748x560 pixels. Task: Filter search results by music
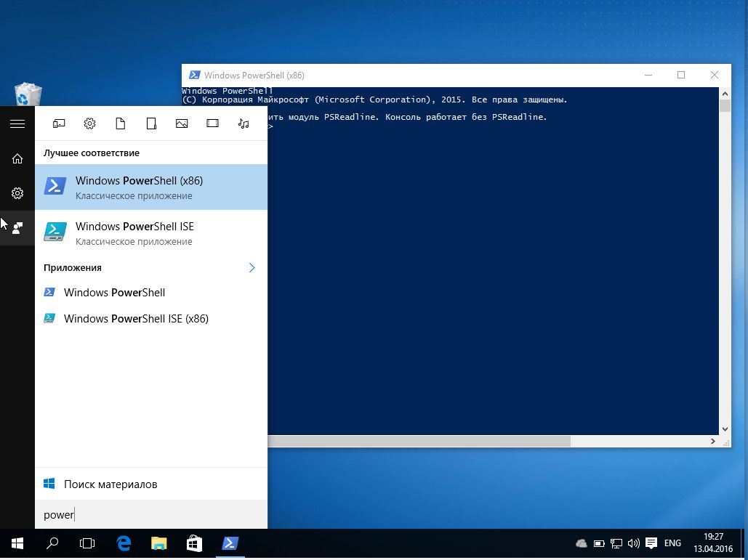coord(244,124)
